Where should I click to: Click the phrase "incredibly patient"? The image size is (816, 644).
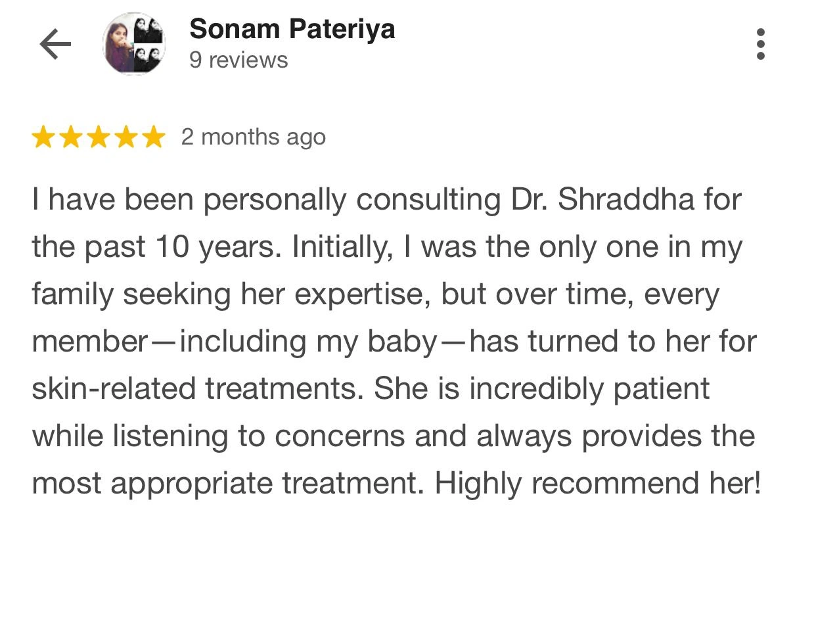[x=589, y=388]
